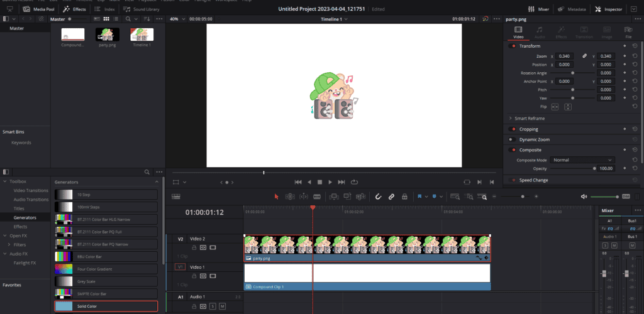Toggle Auto Track Selector on Video 2
Viewport: 644px width, 314px height.
click(x=203, y=247)
